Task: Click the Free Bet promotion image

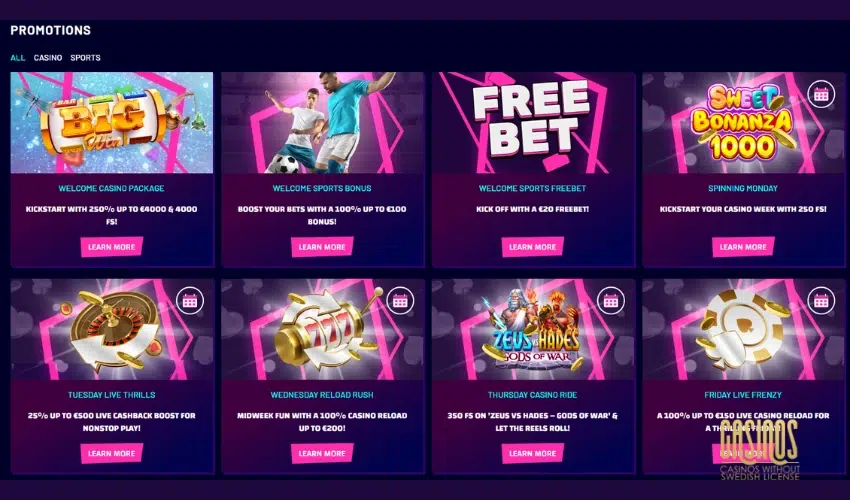Action: (533, 123)
